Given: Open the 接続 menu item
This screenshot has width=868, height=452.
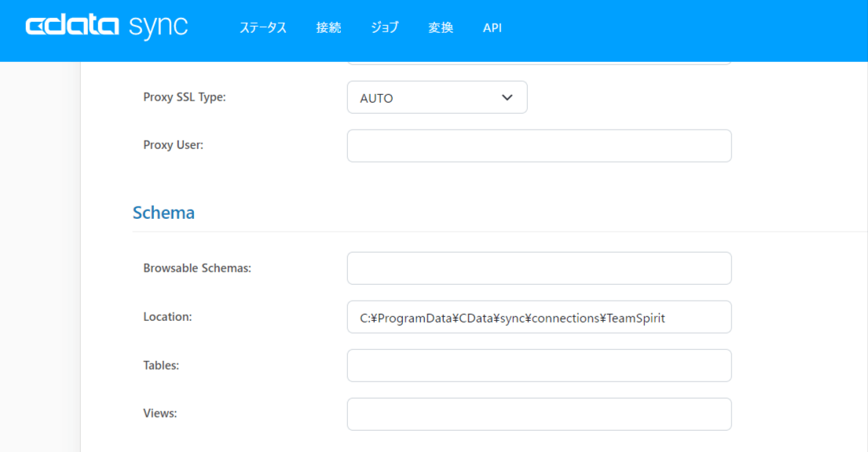Looking at the screenshot, I should click(328, 27).
